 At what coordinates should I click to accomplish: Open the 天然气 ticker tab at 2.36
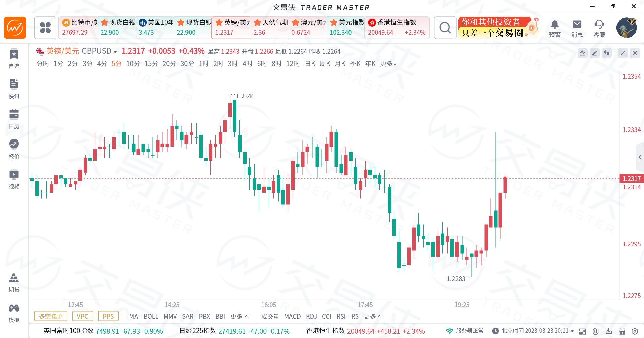coord(269,27)
